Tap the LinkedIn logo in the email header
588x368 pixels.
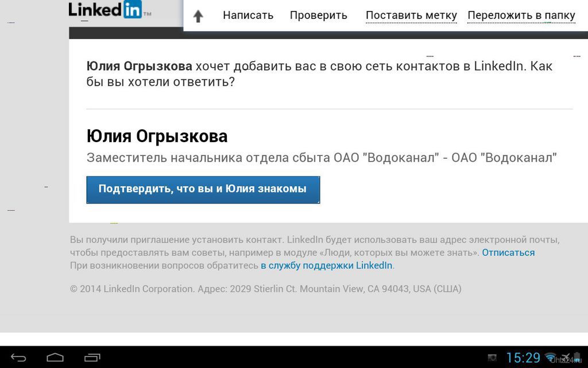click(x=110, y=10)
